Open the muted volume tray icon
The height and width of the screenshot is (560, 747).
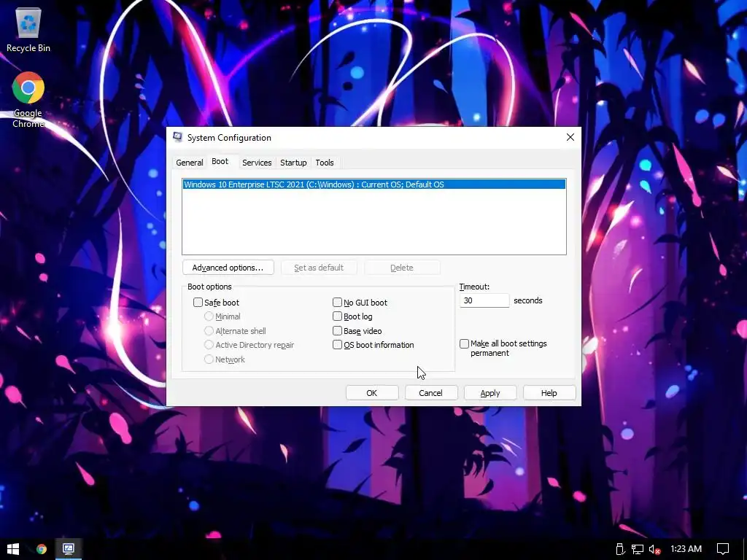pyautogui.click(x=655, y=549)
